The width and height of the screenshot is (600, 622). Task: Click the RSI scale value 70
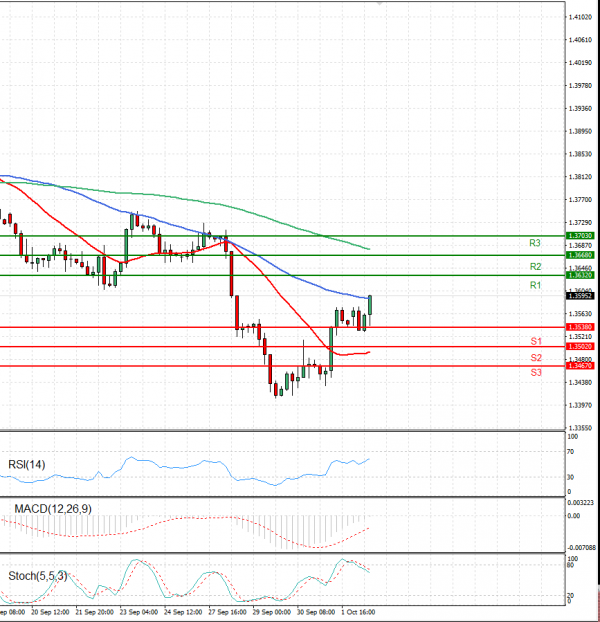(571, 451)
